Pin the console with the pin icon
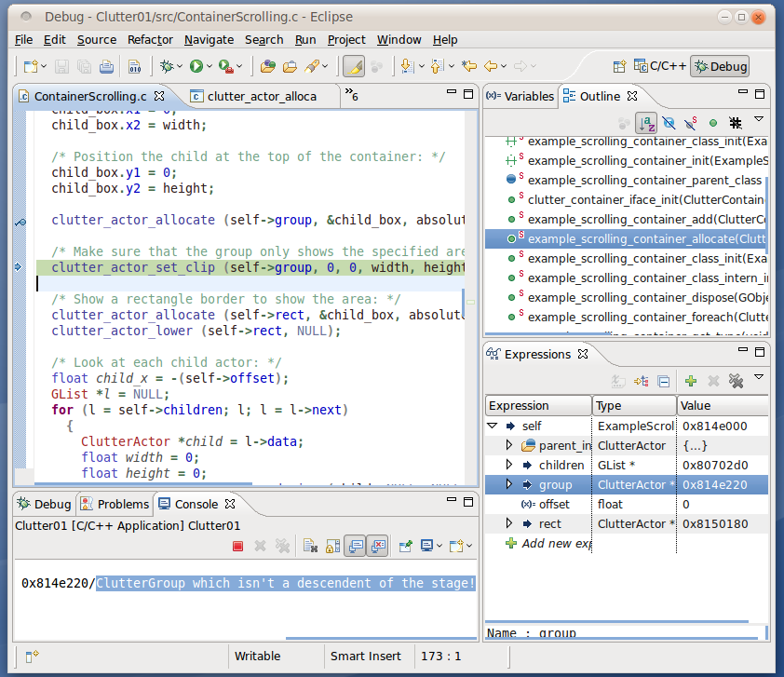 pos(405,547)
